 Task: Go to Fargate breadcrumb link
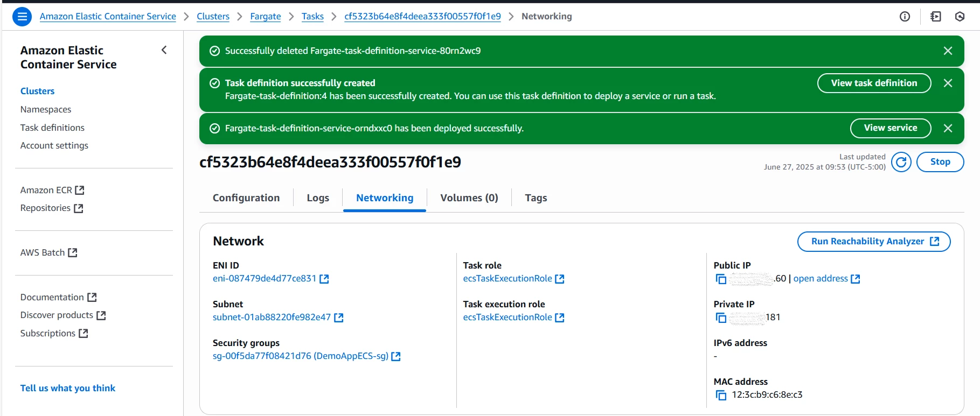coord(266,17)
